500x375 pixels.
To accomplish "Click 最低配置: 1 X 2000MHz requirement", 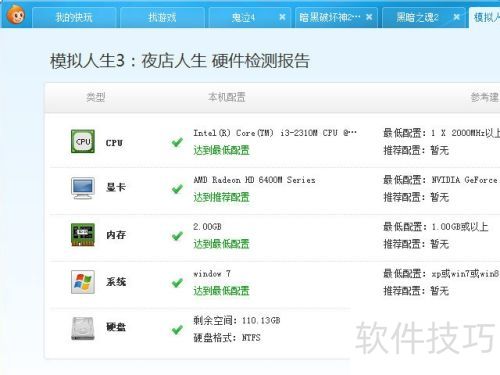I will 442,133.
